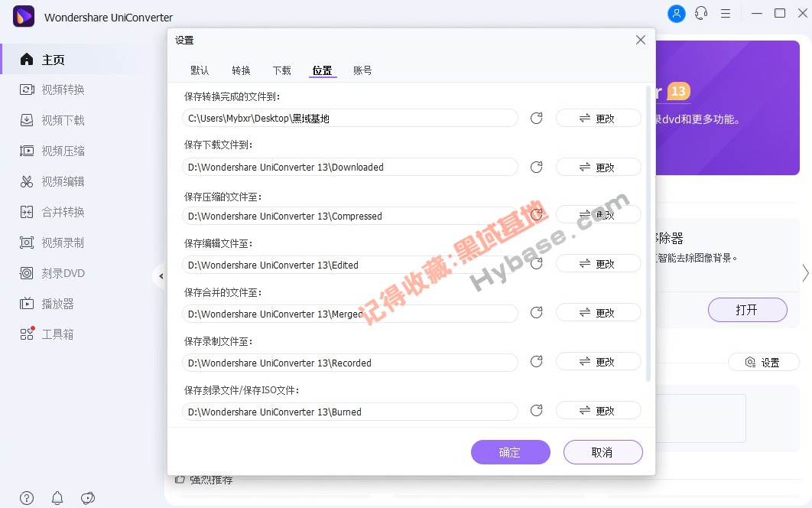Open 视频转换 in the sidebar

[x=52, y=90]
